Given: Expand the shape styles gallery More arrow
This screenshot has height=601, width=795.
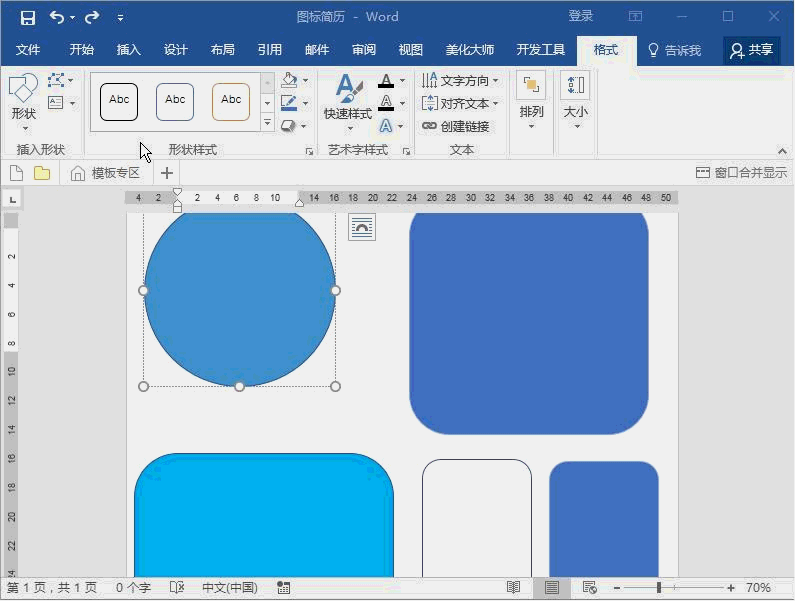Looking at the screenshot, I should 267,123.
